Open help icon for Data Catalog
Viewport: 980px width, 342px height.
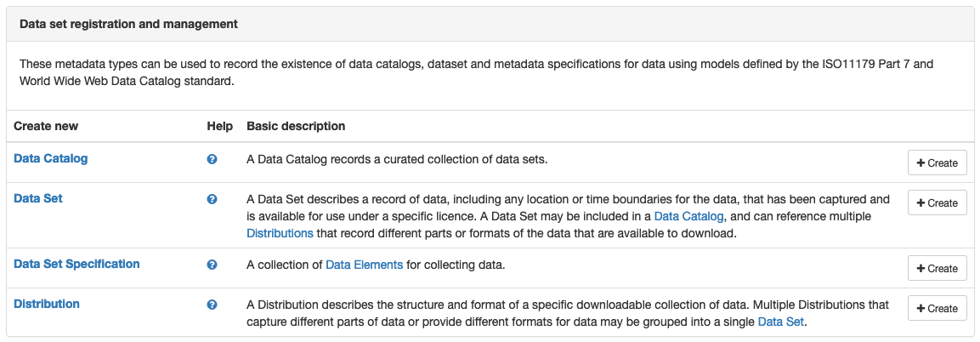point(212,159)
